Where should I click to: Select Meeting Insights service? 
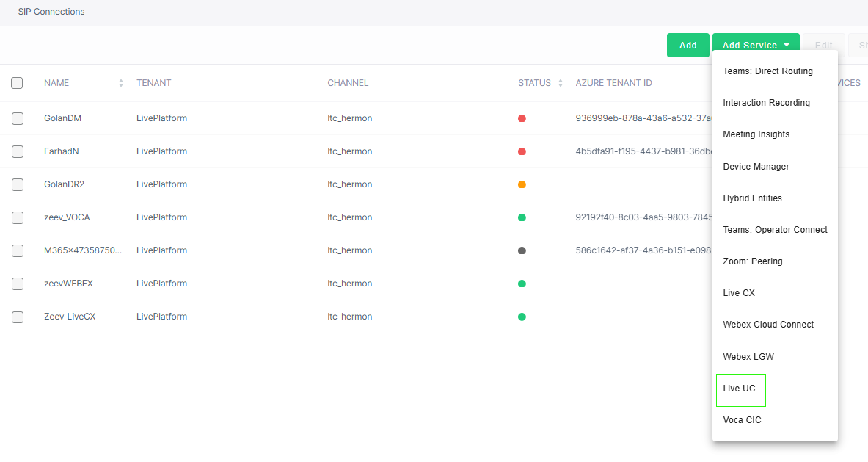pyautogui.click(x=756, y=134)
